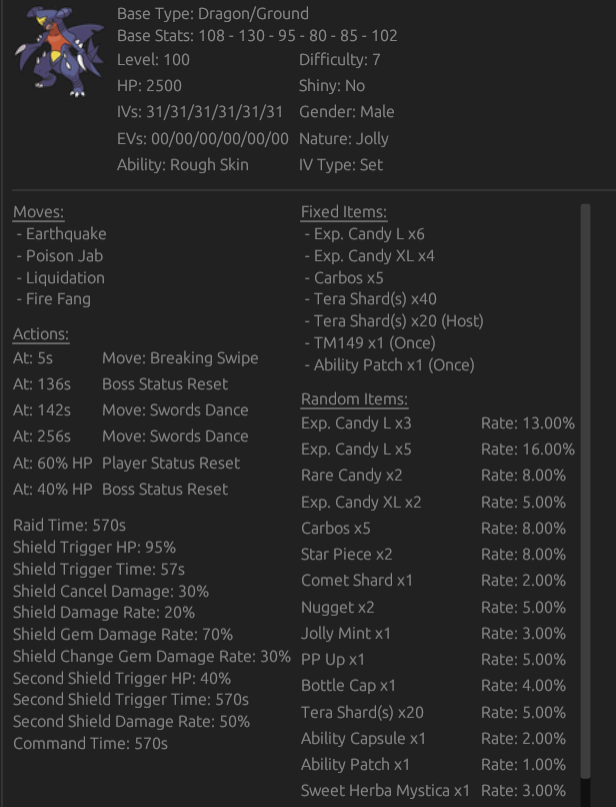Image resolution: width=616 pixels, height=807 pixels.
Task: Click the Actions heading
Action: click(41, 335)
